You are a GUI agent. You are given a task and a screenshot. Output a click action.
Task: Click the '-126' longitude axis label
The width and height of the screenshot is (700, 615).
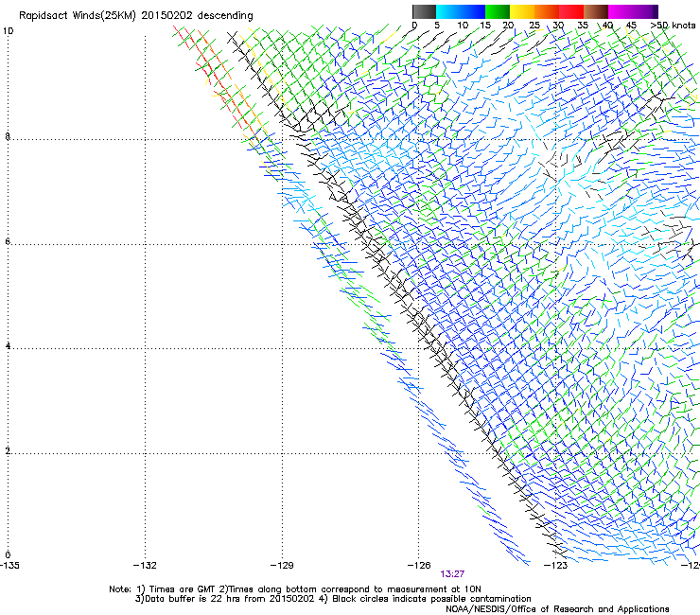419,566
